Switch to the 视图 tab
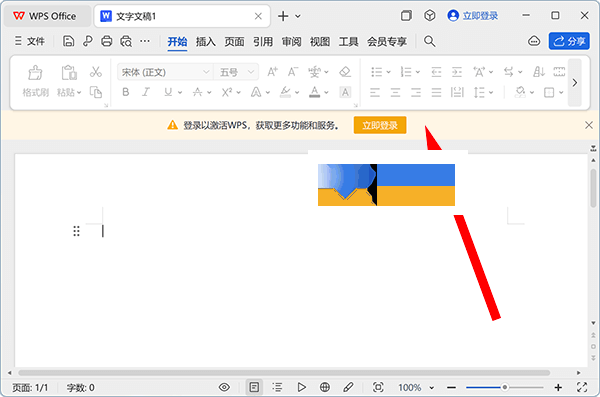 pyautogui.click(x=320, y=41)
